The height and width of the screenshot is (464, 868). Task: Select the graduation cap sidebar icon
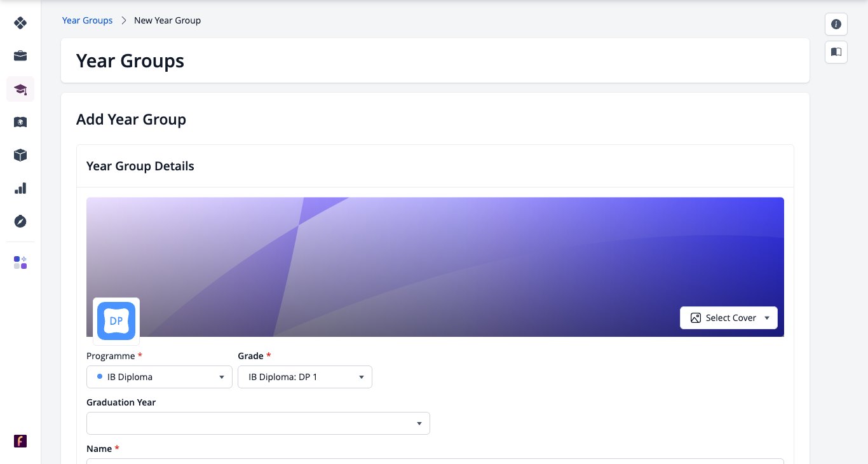(20, 89)
